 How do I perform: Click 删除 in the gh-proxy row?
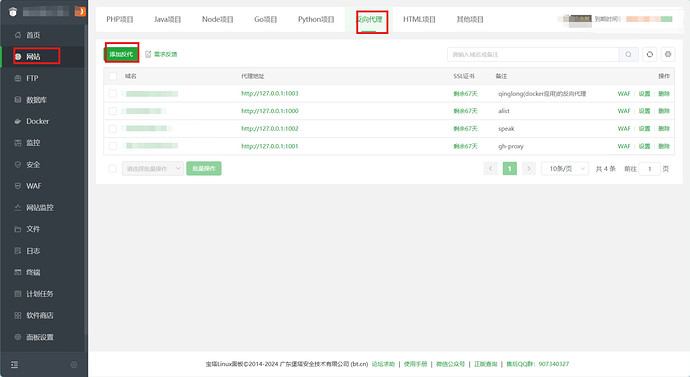pos(664,146)
